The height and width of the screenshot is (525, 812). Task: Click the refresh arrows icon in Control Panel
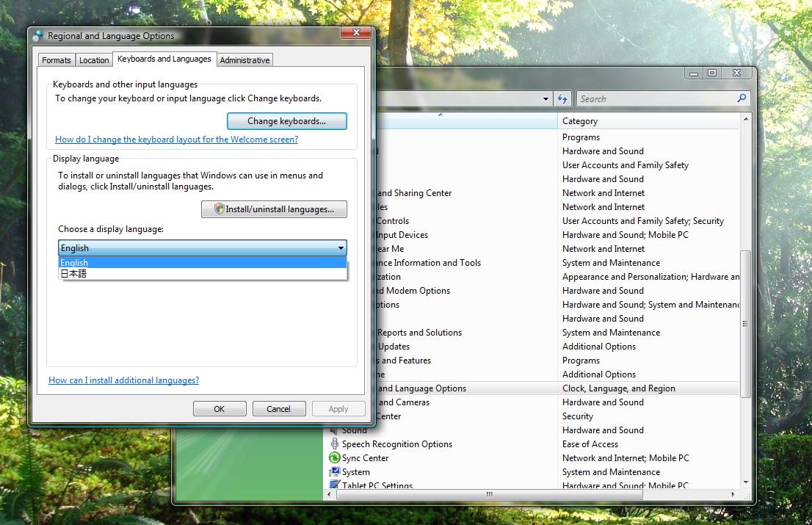click(x=562, y=98)
